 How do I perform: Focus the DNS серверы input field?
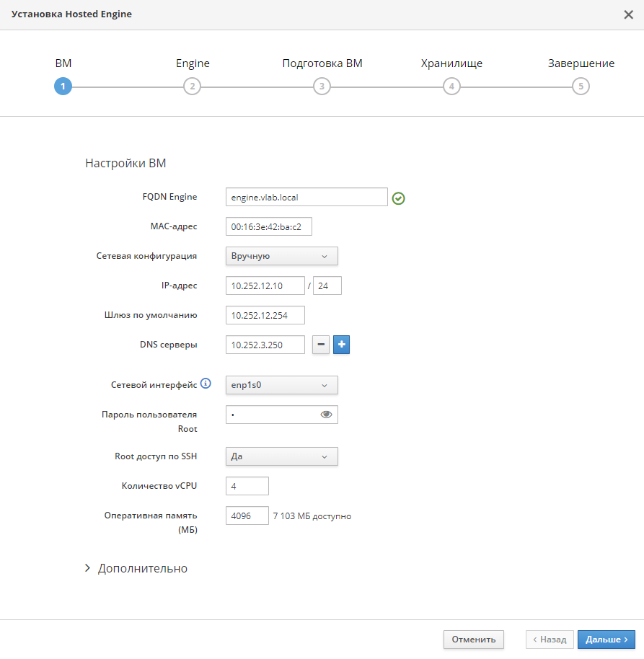click(265, 345)
